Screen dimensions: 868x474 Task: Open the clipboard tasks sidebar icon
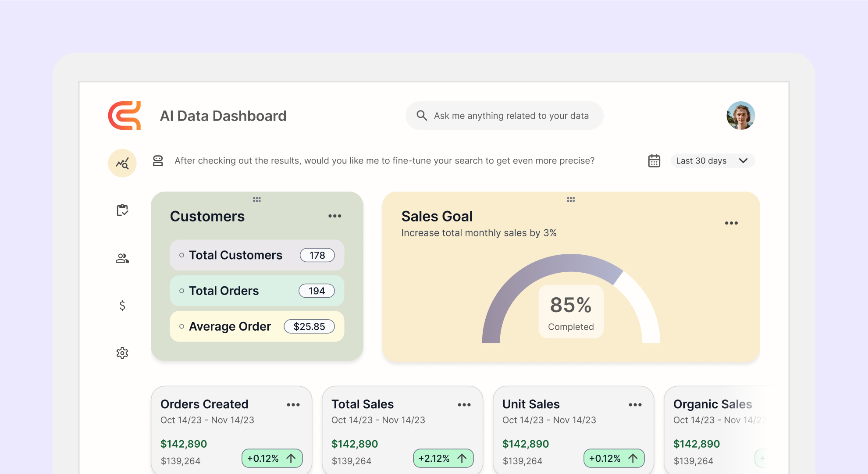122,210
